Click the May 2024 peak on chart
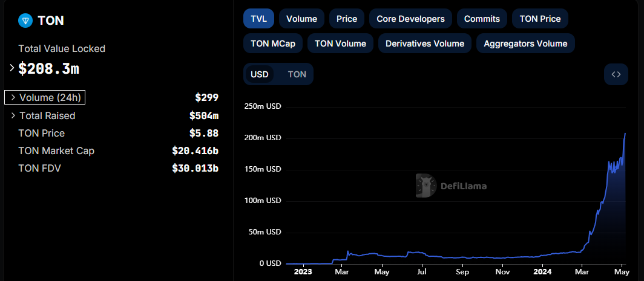644x281 pixels. (x=625, y=134)
